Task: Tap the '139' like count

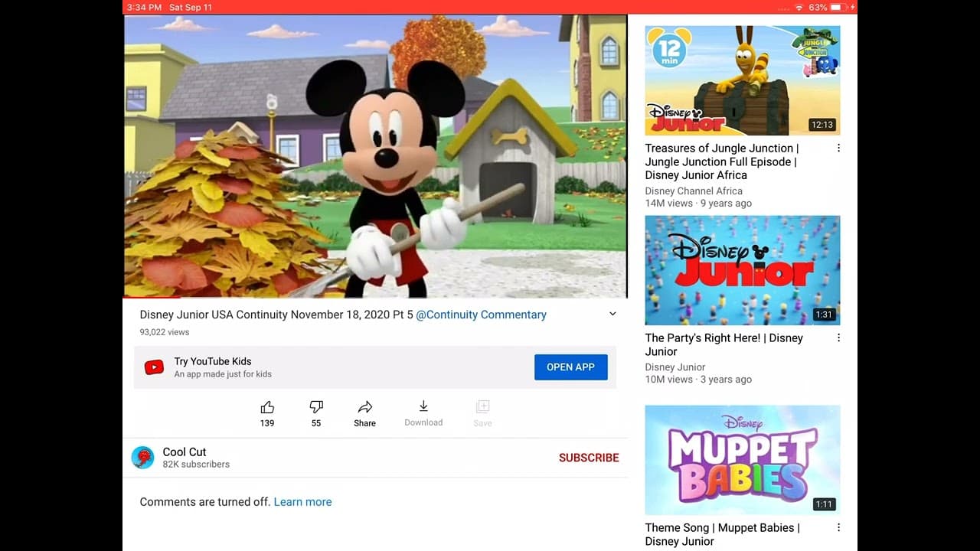Action: [x=267, y=423]
